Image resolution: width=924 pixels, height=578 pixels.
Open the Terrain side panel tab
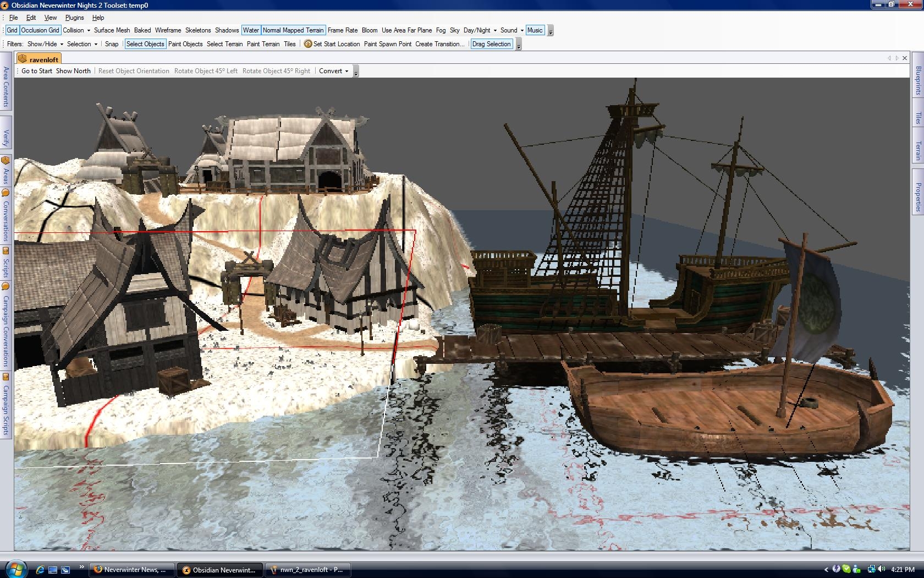pos(918,150)
